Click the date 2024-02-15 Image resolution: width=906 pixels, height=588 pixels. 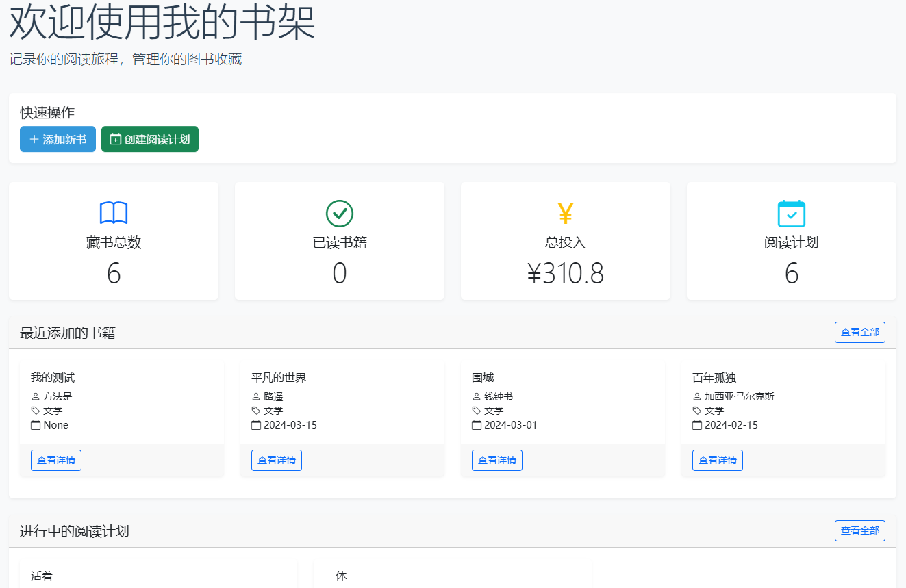tap(731, 425)
